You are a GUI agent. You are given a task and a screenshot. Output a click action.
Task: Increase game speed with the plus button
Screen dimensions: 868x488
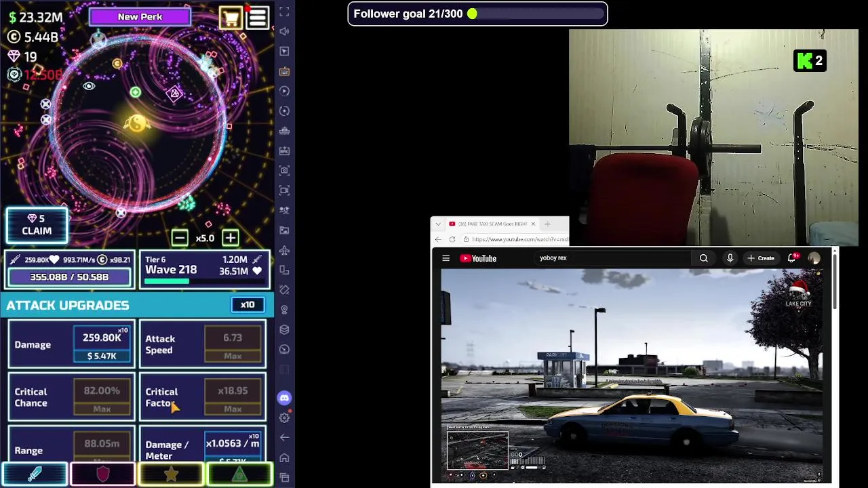[231, 238]
